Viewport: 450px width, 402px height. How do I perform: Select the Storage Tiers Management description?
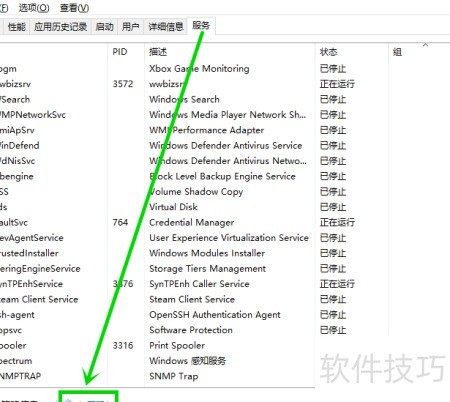point(207,269)
